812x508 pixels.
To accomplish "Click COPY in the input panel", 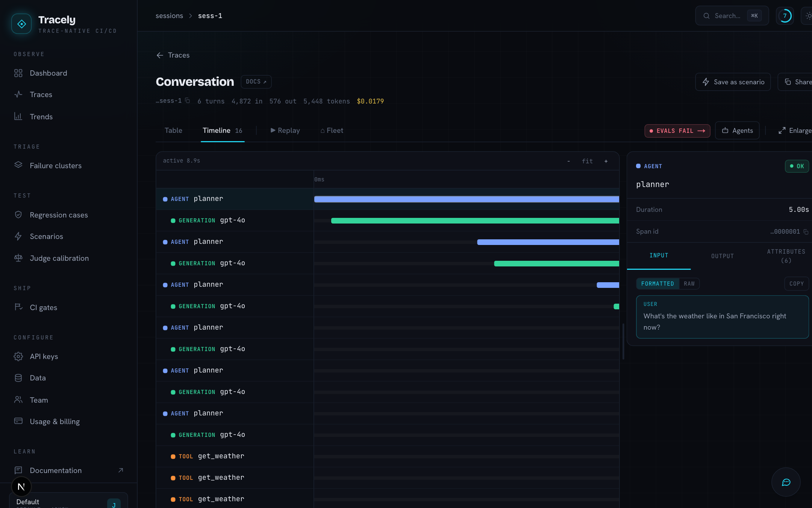I will pos(797,284).
